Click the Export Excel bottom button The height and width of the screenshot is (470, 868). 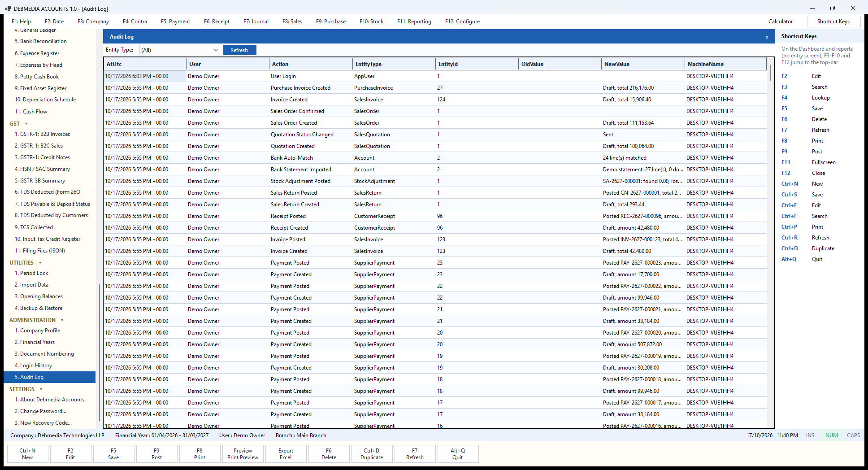286,454
